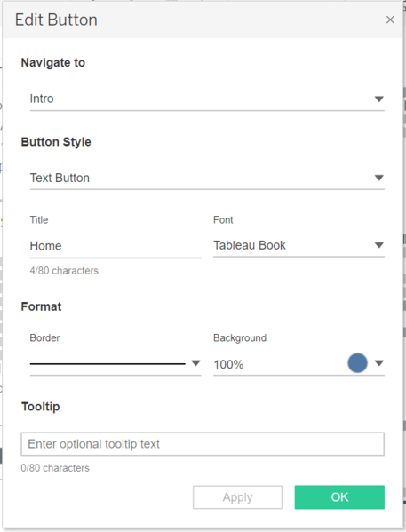Expand the Navigate to dropdown arrow
Viewport: 406px width, 532px height.
pyautogui.click(x=378, y=99)
